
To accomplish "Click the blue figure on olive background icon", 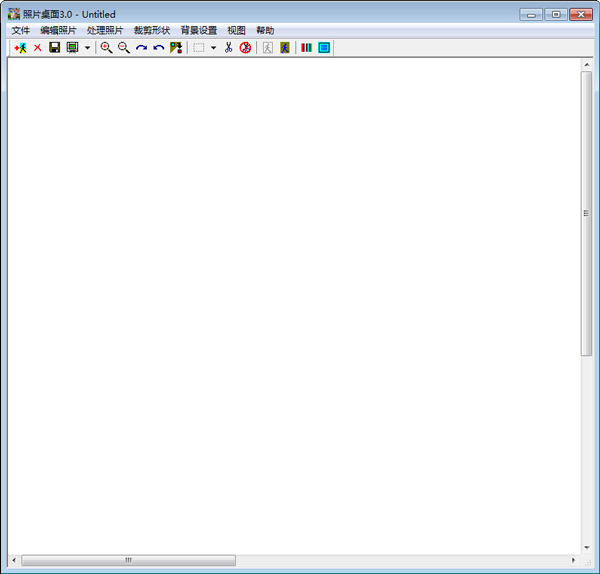I will 285,48.
